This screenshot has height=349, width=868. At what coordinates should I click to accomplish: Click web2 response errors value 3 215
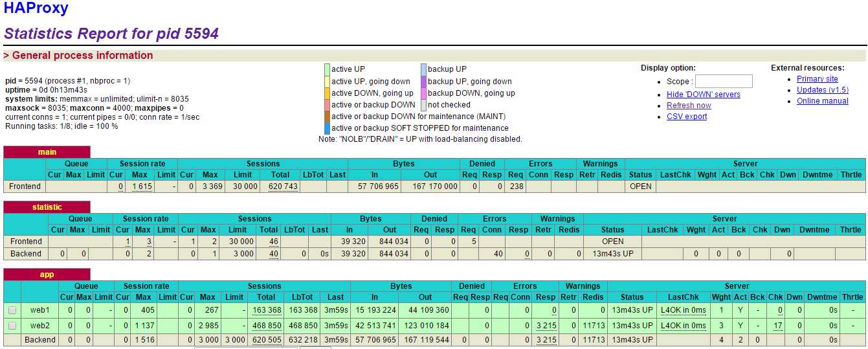[547, 326]
